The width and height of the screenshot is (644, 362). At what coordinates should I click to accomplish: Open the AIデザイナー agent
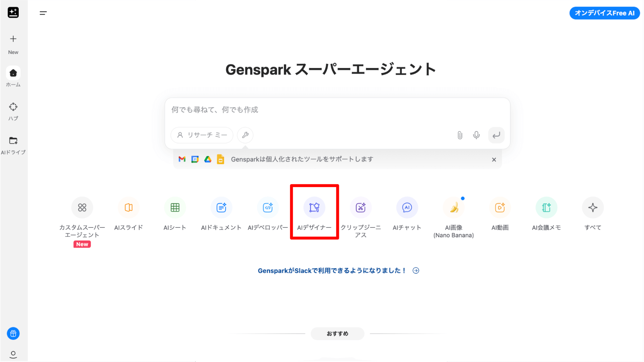coord(314,208)
